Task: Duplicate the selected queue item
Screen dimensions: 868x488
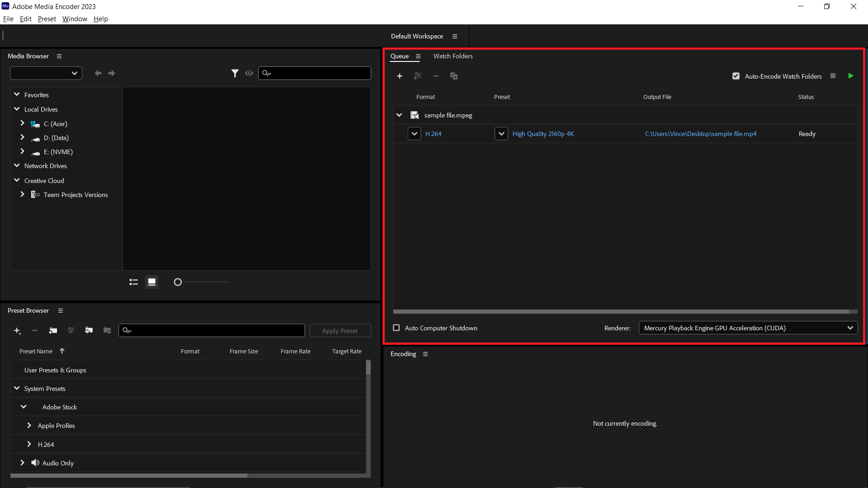Action: tap(454, 76)
